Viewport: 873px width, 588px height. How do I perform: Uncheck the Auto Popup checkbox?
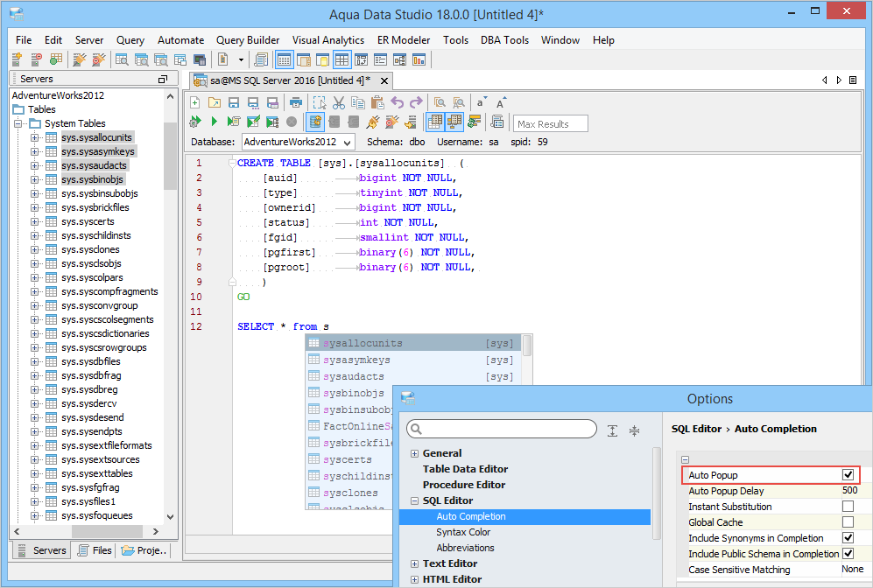pos(848,475)
